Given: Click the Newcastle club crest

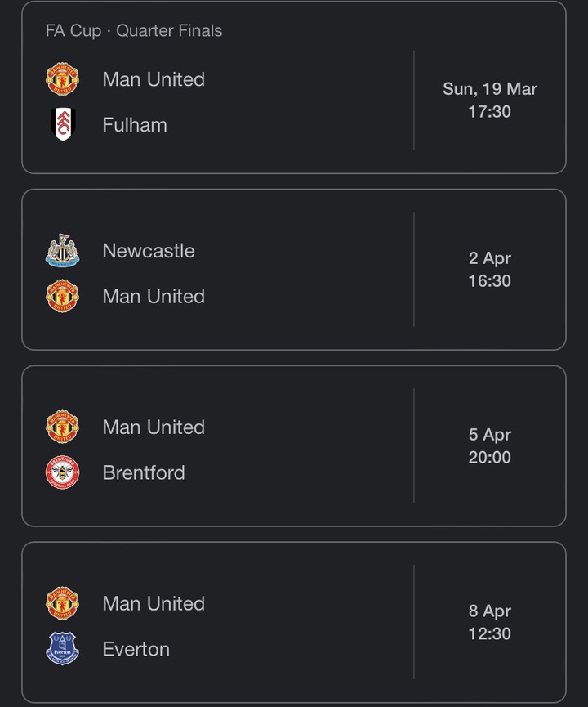Looking at the screenshot, I should click(63, 251).
